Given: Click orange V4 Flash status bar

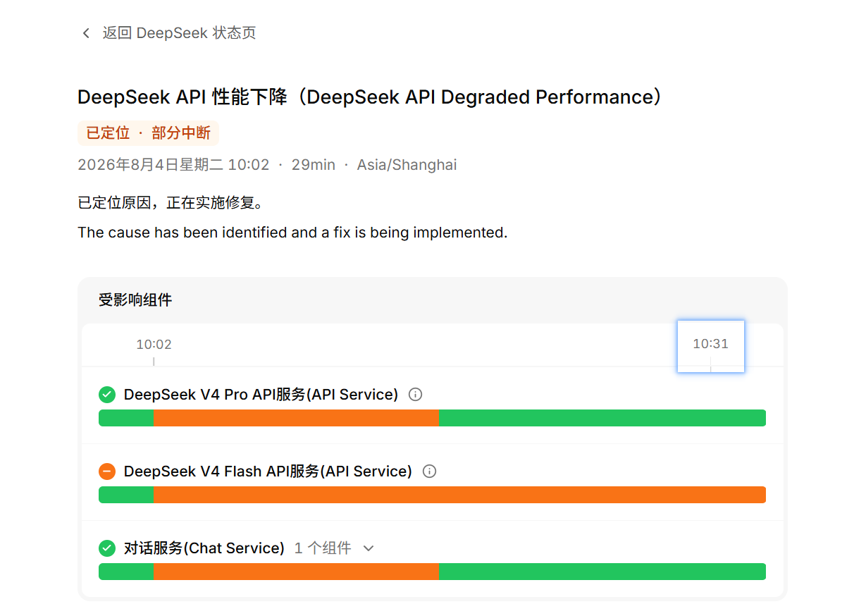Looking at the screenshot, I should click(x=459, y=495).
